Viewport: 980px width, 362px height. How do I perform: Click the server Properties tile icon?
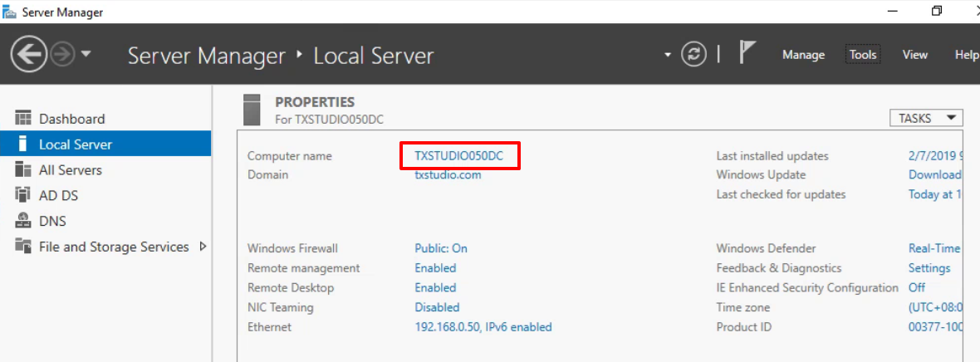252,110
